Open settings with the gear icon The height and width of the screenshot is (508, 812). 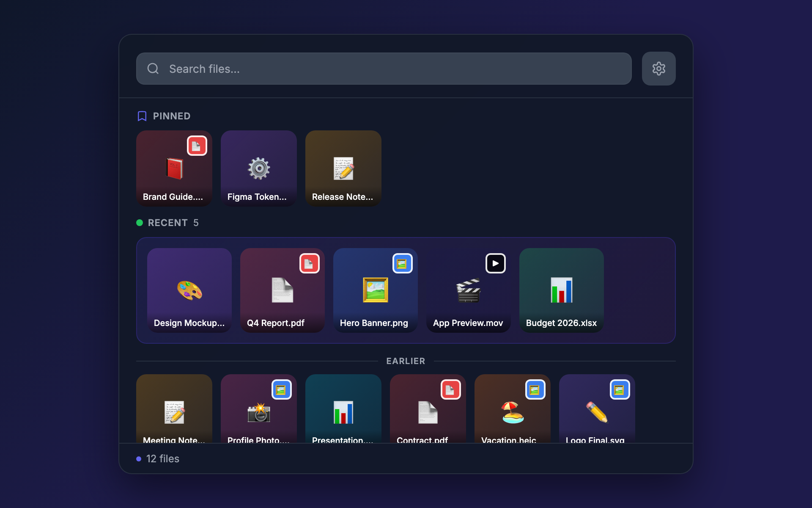tap(658, 69)
